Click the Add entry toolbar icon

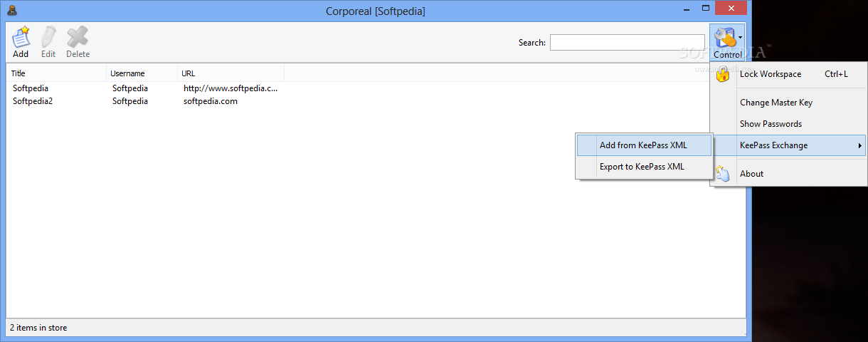tap(21, 37)
